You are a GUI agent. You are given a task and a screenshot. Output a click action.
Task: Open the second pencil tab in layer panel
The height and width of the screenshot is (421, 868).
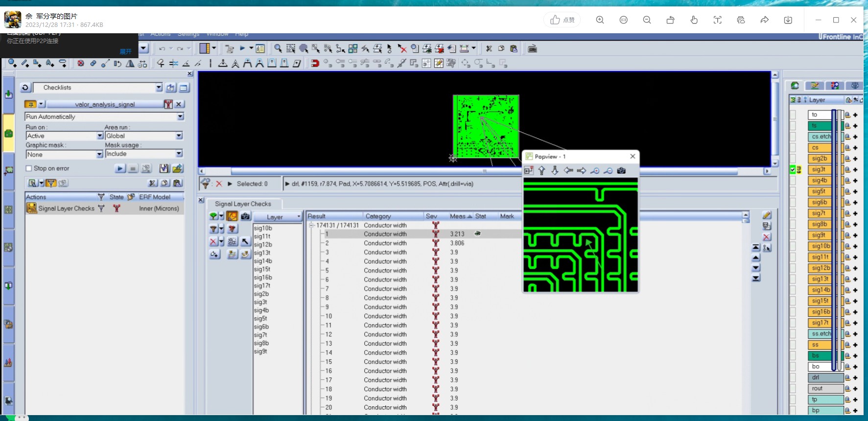click(x=815, y=86)
